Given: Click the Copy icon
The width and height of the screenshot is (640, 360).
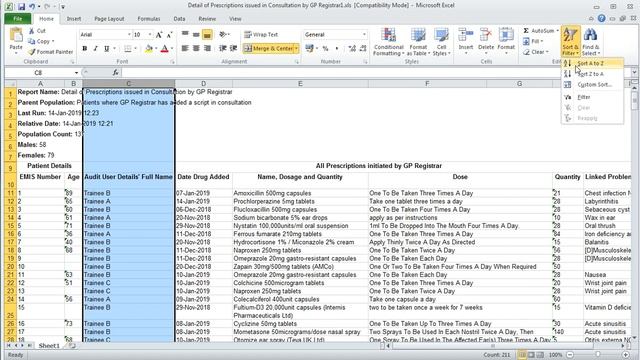Looking at the screenshot, I should click(x=31, y=41).
